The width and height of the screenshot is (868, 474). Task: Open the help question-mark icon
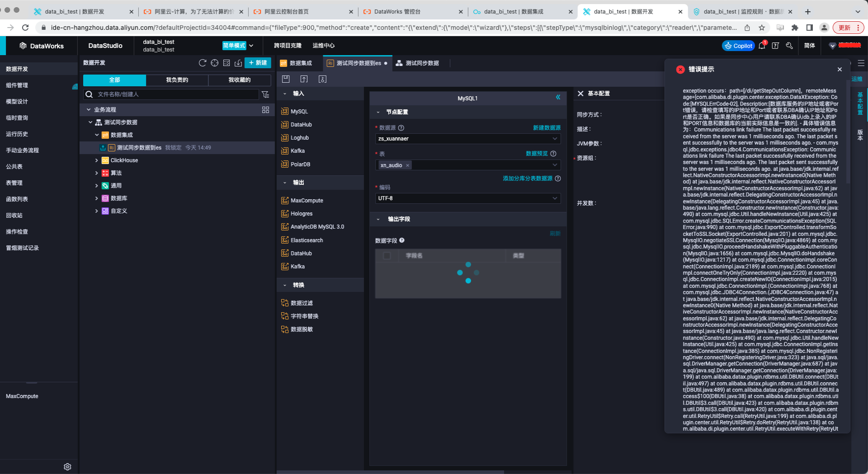[x=775, y=46]
